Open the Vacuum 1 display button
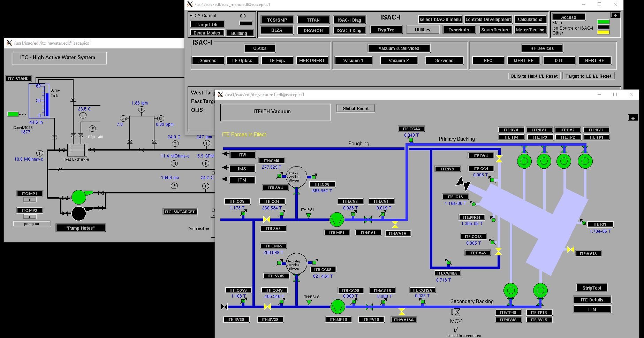Viewport: 644px width, 338px height. pyautogui.click(x=353, y=60)
